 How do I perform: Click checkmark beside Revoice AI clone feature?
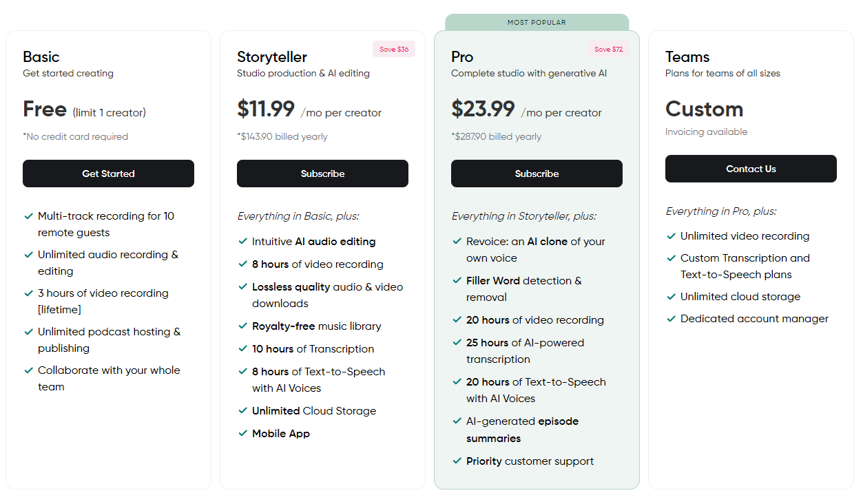tap(457, 242)
